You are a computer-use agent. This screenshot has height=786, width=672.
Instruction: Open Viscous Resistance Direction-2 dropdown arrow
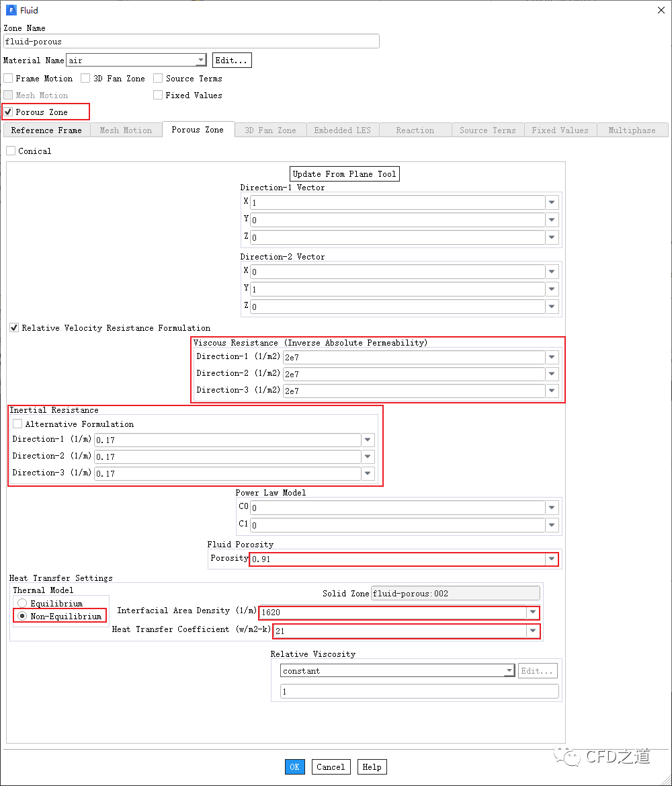[552, 374]
